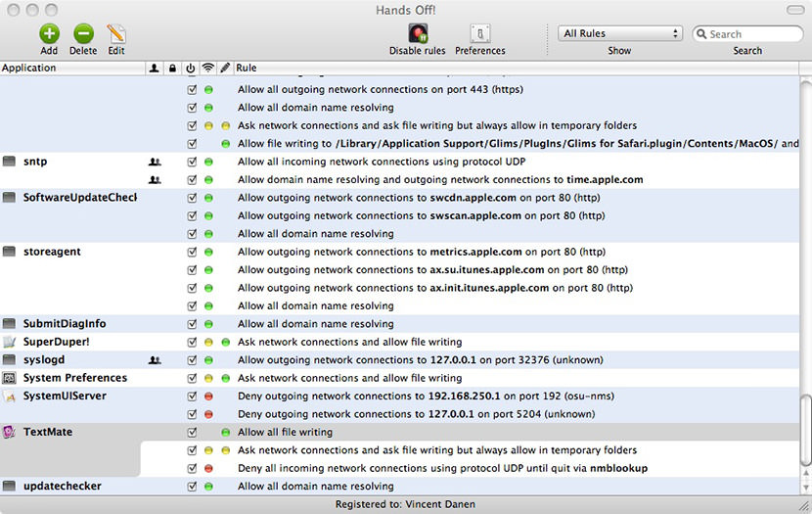812x514 pixels.
Task: Click the Delete rule icon
Action: pyautogui.click(x=83, y=33)
